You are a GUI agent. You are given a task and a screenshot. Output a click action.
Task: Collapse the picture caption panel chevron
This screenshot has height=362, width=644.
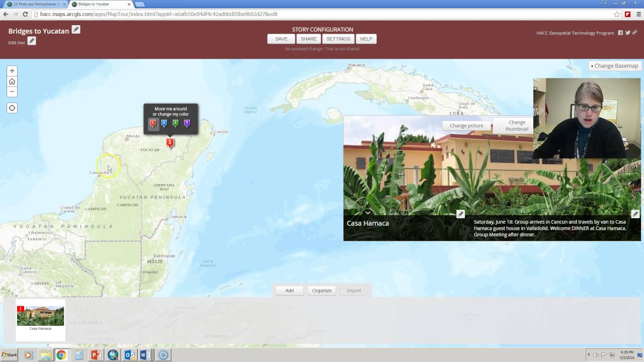tap(368, 213)
